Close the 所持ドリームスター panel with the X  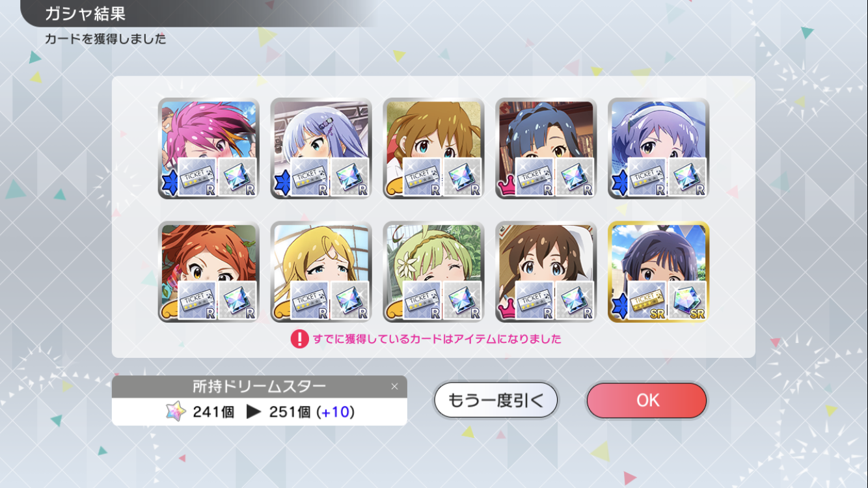(x=394, y=386)
